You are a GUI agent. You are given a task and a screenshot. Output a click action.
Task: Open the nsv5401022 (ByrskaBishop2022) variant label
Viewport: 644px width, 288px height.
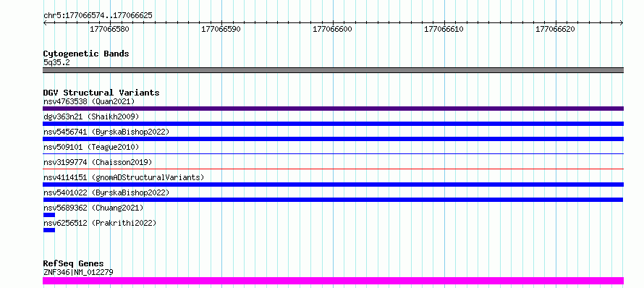point(106,192)
